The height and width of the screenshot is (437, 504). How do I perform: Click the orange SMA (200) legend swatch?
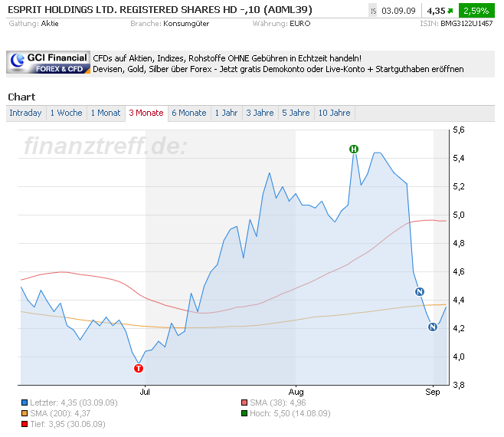[25, 413]
